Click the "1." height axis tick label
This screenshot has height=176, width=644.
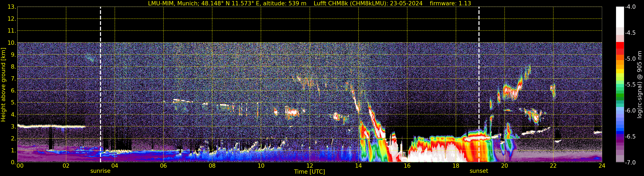click(13, 151)
